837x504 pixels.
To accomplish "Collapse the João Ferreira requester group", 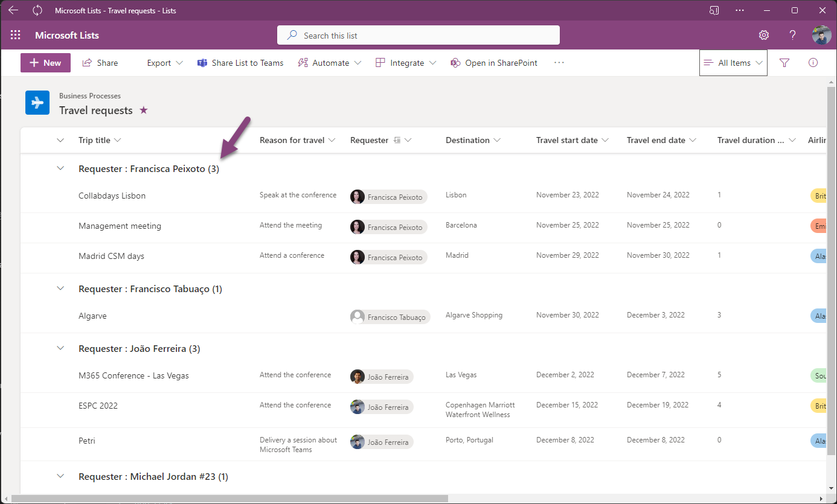I will pos(60,348).
